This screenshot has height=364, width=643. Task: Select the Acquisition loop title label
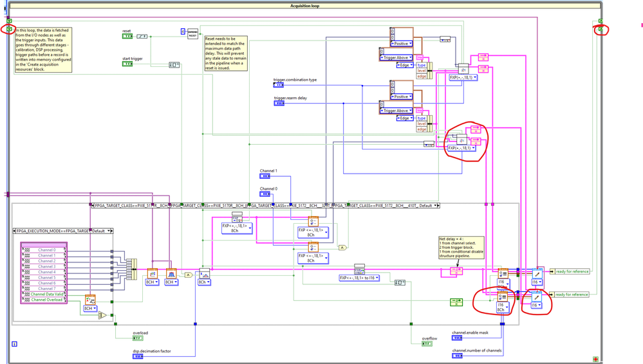[x=304, y=6]
